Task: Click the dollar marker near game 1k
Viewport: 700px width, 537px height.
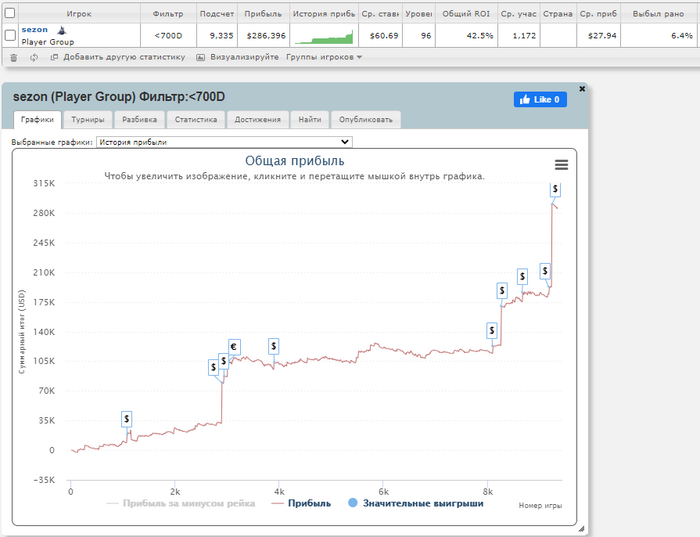Action: coord(127,419)
